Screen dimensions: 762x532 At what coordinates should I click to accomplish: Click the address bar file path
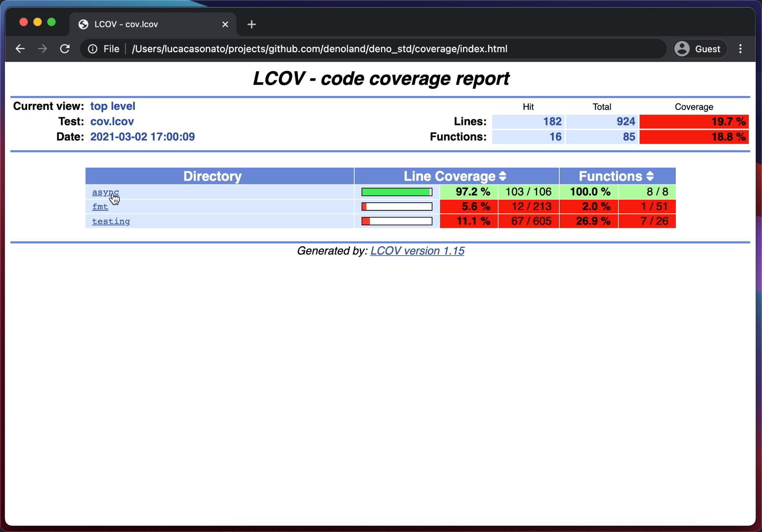tap(319, 49)
